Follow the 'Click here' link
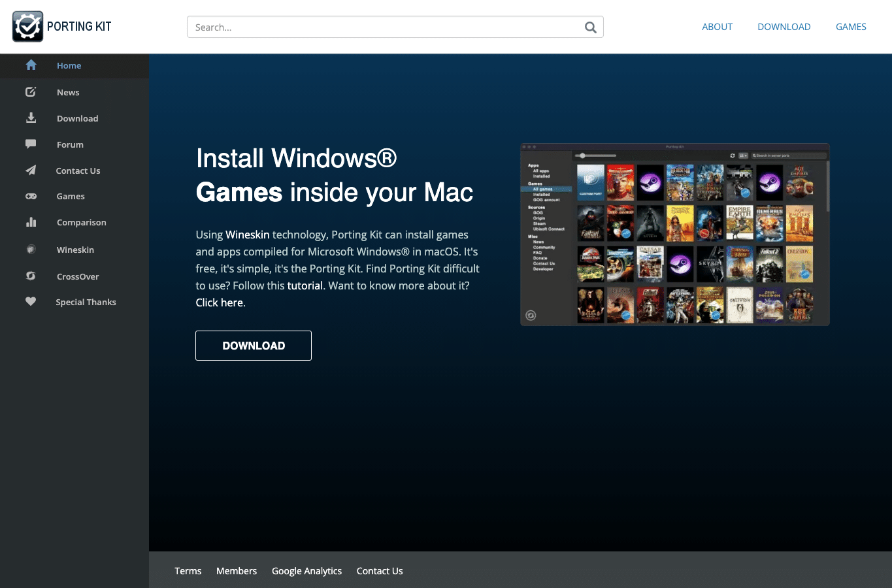This screenshot has height=588, width=892. click(x=220, y=302)
